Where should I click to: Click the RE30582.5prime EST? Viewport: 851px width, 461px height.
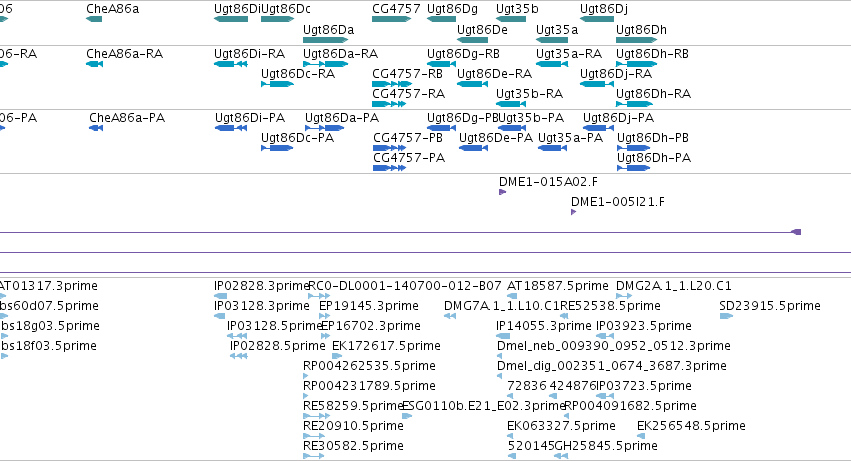pyautogui.click(x=313, y=457)
